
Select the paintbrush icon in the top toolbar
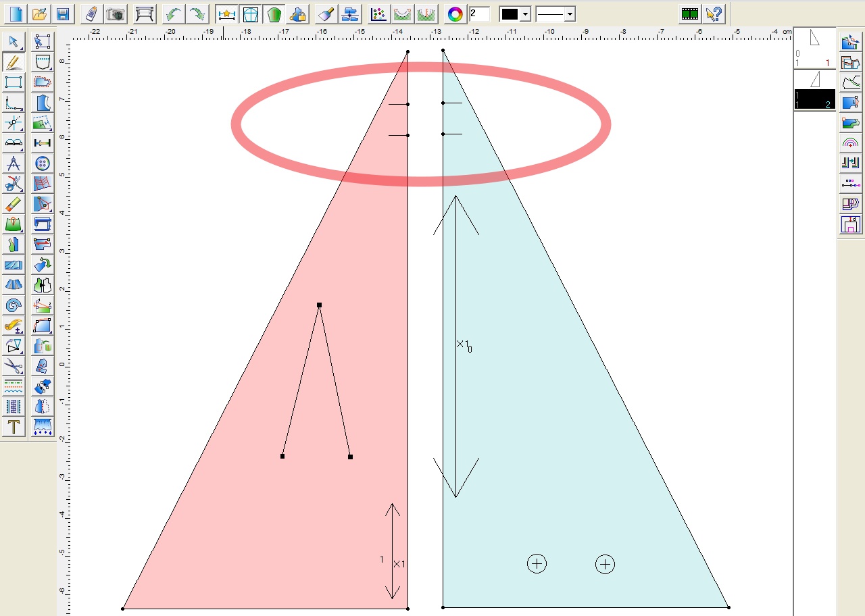click(326, 14)
